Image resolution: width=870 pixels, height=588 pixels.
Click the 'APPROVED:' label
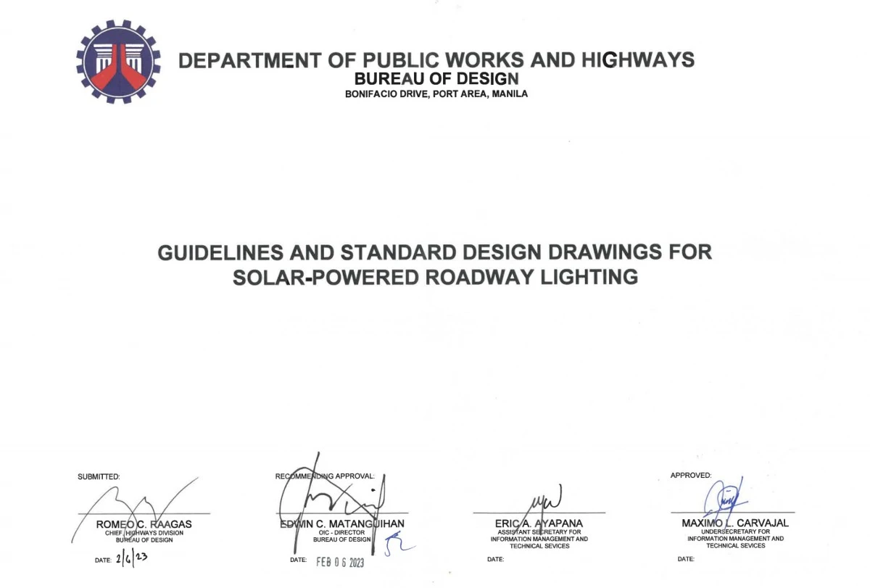point(691,476)
